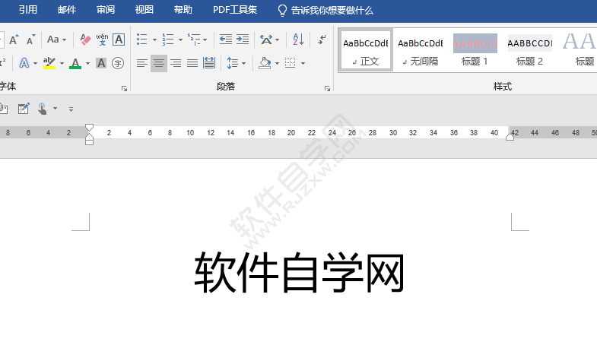Click the quick access edit document icon
597x364 pixels.
pos(24,109)
